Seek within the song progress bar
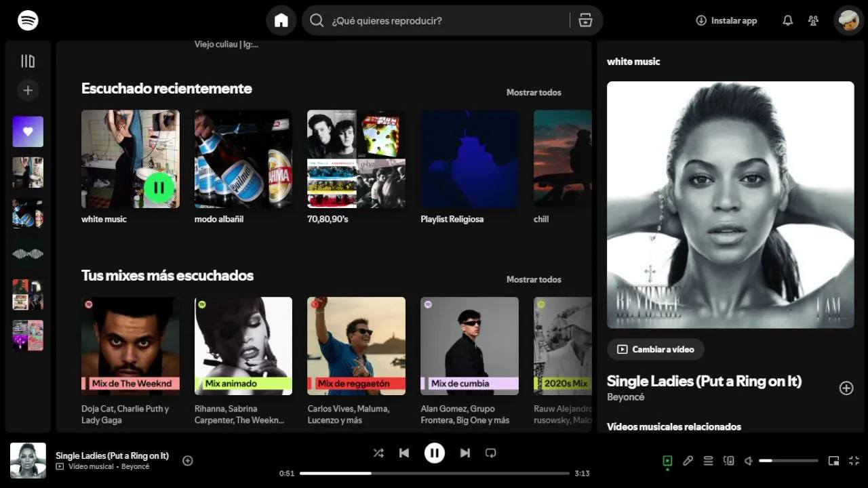 tap(435, 473)
